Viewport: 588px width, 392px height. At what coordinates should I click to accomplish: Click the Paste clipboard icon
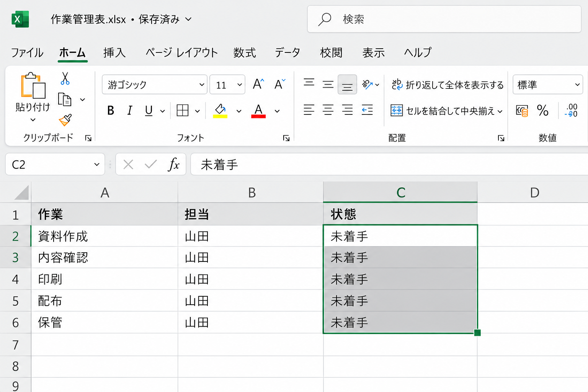click(x=33, y=85)
